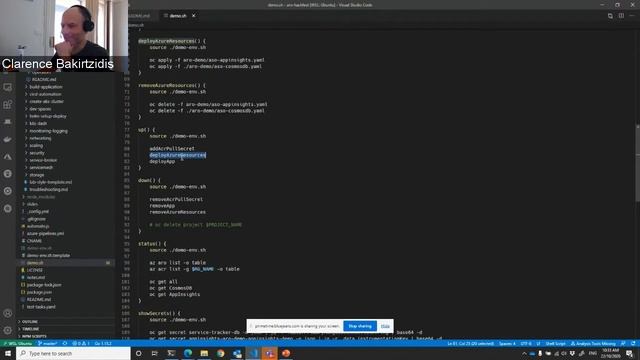Change the UTF-8 encoding in status bar

[x=526, y=343]
